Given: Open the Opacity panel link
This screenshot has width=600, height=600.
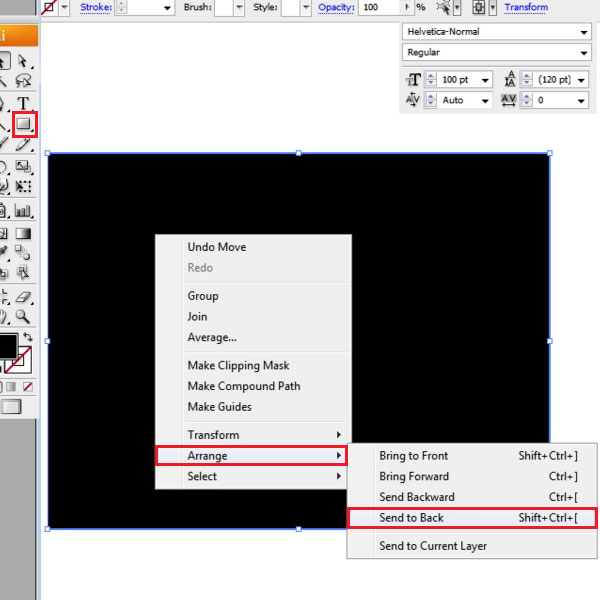Looking at the screenshot, I should tap(336, 7).
